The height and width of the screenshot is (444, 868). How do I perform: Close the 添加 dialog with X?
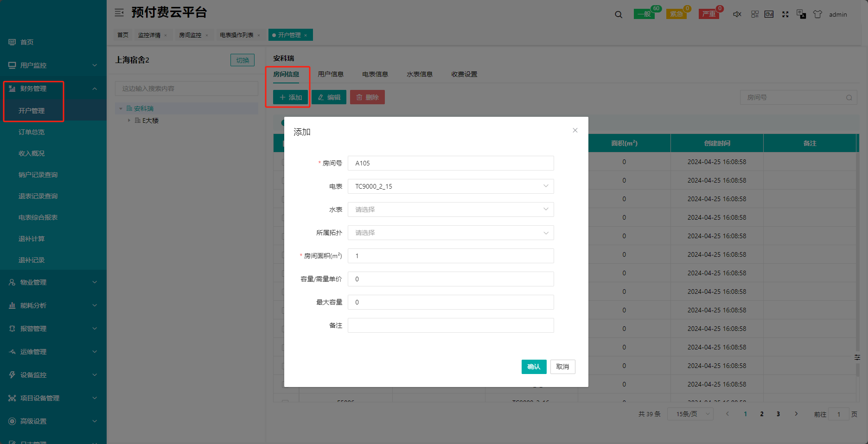click(x=575, y=130)
